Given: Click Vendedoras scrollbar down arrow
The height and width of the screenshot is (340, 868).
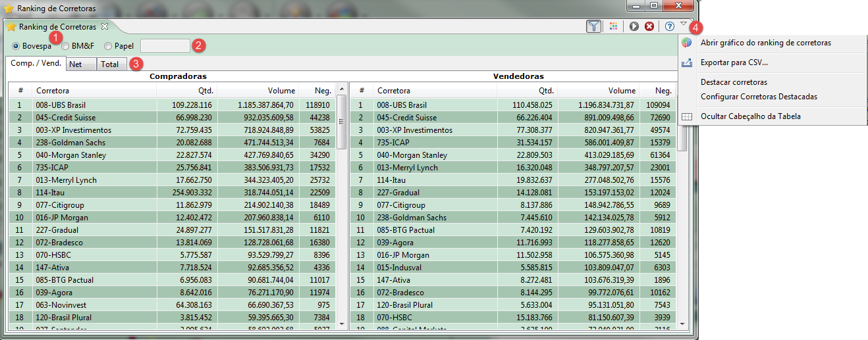Looking at the screenshot, I should pos(682,323).
